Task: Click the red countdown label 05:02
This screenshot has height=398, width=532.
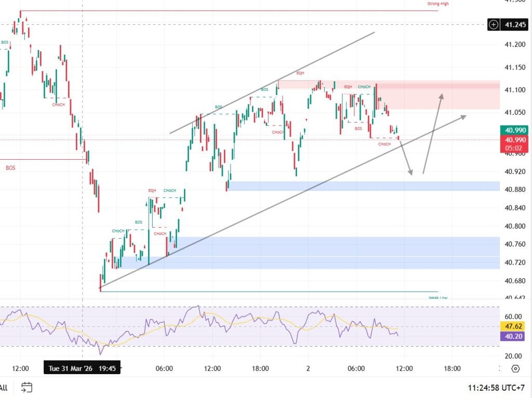Action: coord(514,147)
